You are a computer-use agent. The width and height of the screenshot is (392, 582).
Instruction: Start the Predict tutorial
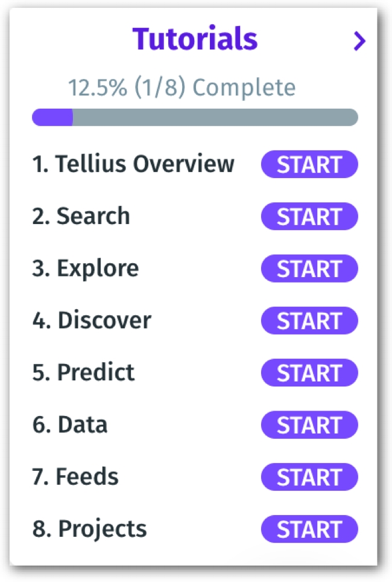[x=309, y=373]
